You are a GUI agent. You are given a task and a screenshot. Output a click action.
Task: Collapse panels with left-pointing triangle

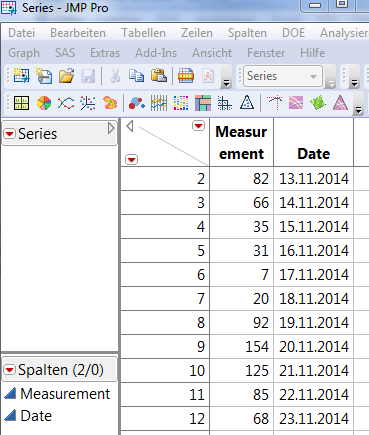130,126
